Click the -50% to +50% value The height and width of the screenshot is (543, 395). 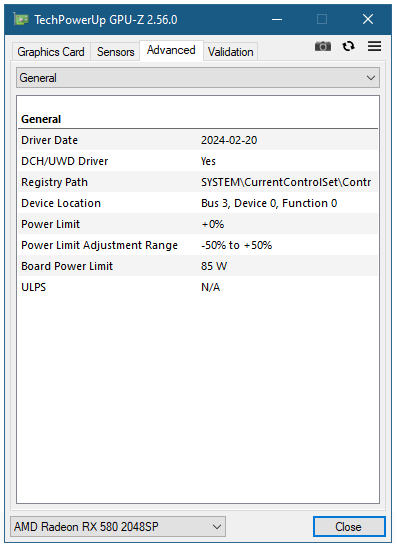click(x=236, y=245)
